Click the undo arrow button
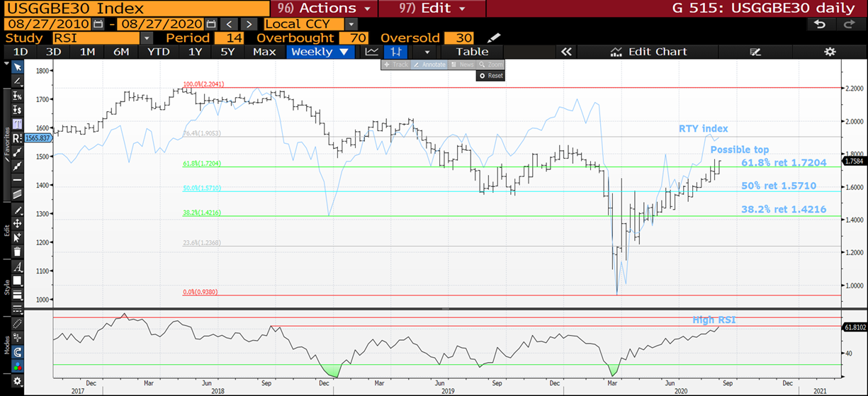 coord(821,24)
